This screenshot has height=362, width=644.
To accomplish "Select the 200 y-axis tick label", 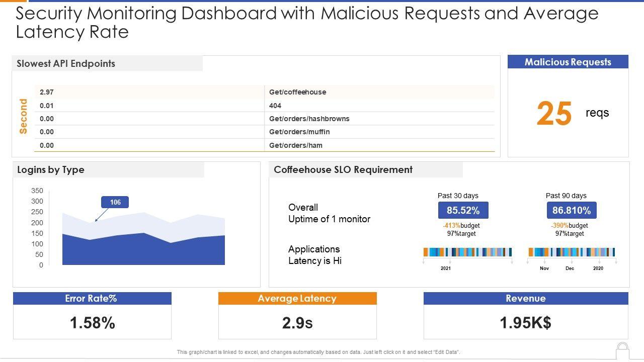I will pos(37,223).
